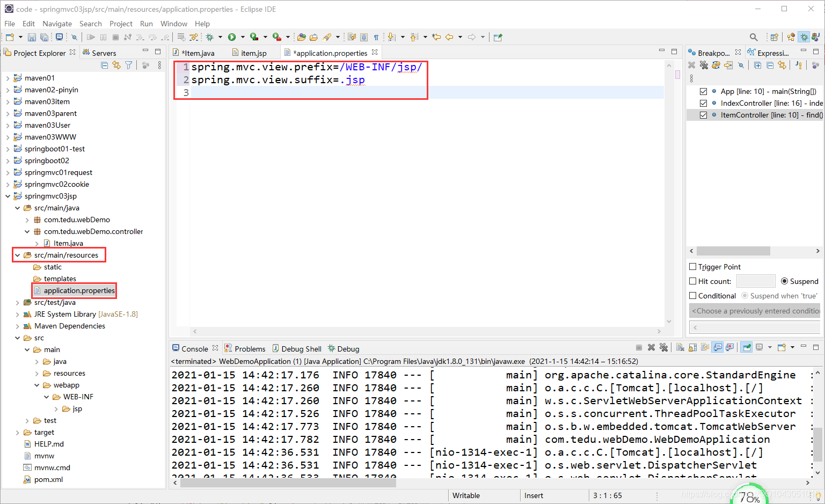Screen dimensions: 825x504
Task: Uncheck the IndexController [line: 16] breakpoint
Action: pyautogui.click(x=703, y=103)
